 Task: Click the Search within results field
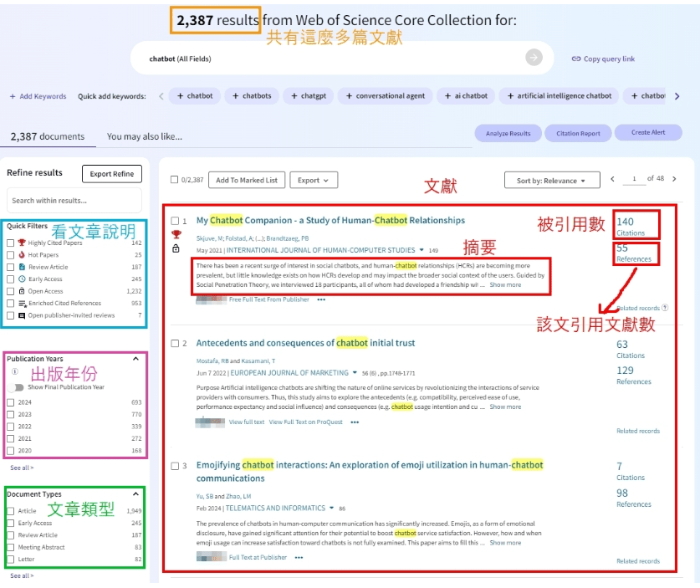click(x=74, y=201)
